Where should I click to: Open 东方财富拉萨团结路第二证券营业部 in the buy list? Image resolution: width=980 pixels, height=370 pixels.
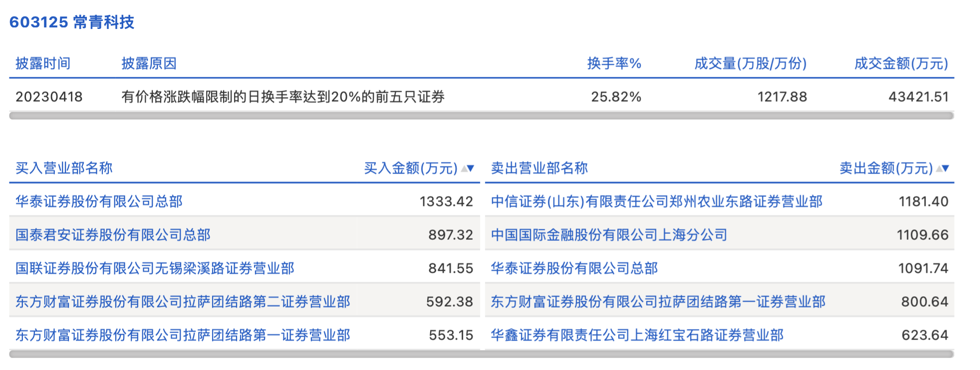pyautogui.click(x=183, y=302)
